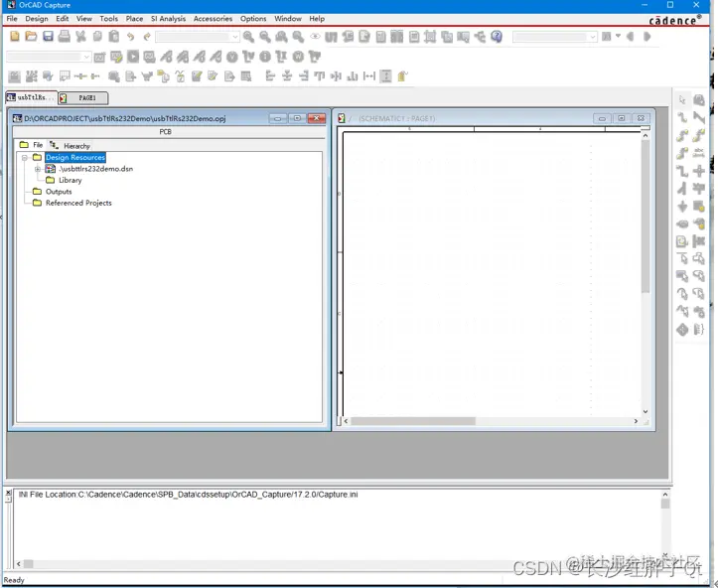
Task: Click the Paste clipboard icon
Action: point(114,36)
